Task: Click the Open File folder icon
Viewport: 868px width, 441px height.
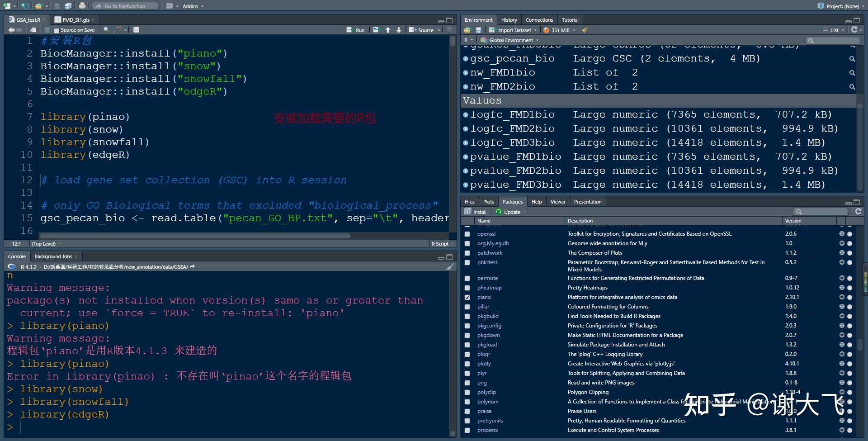Action: click(39, 6)
